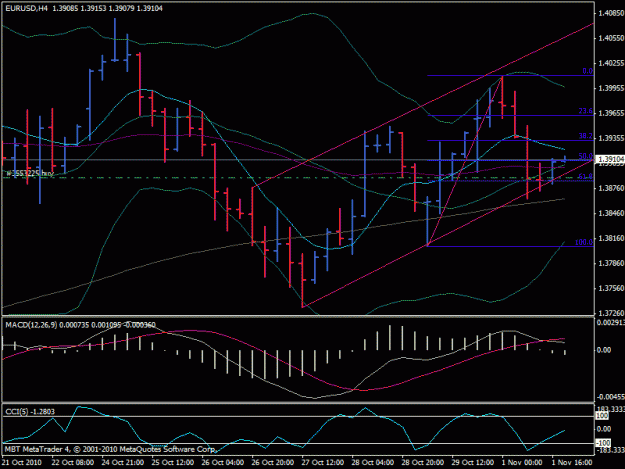Click the 1.37860 price axis label
Screen dimensions: 625x469
[611, 263]
